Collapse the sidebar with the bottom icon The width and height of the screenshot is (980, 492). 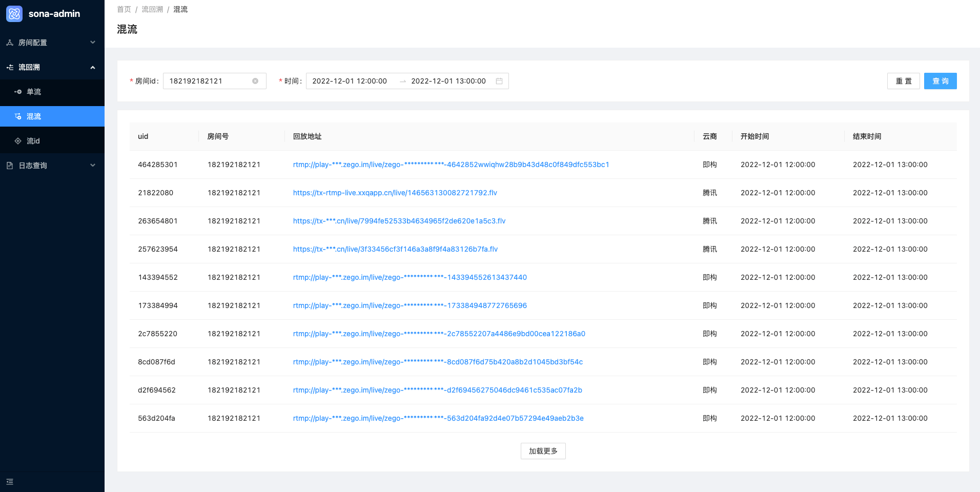tap(10, 482)
